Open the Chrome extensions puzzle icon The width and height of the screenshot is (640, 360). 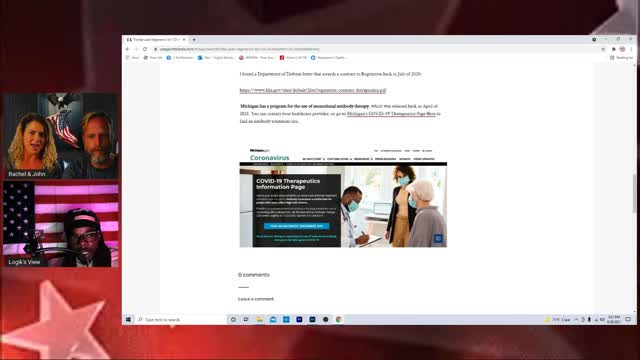(x=613, y=49)
